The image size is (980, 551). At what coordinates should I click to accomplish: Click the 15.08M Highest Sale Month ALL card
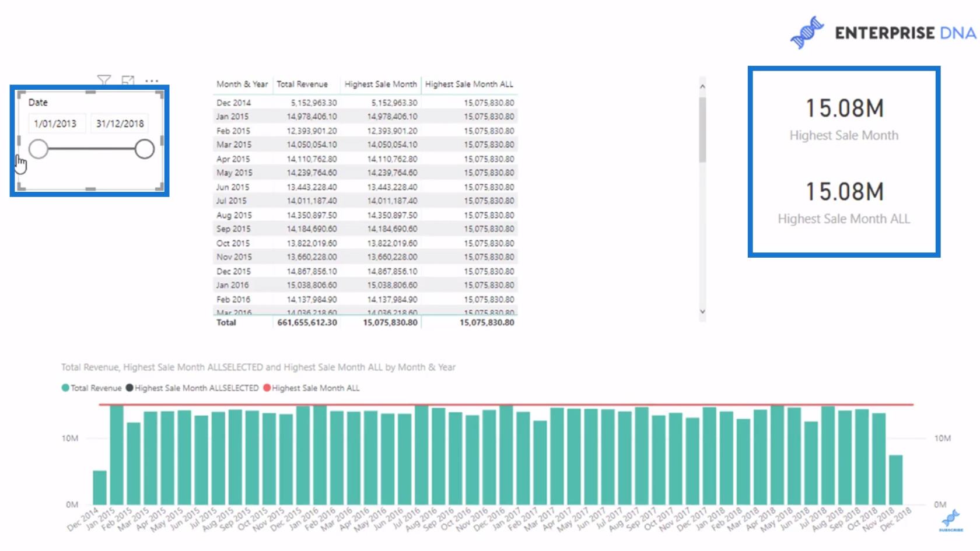[844, 202]
